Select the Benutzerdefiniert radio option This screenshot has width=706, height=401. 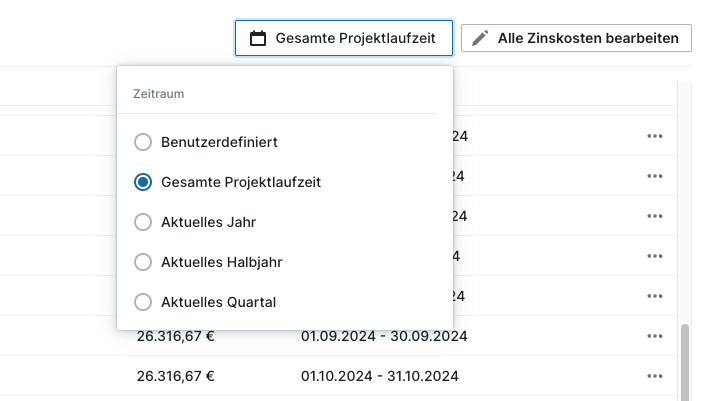pyautogui.click(x=143, y=142)
